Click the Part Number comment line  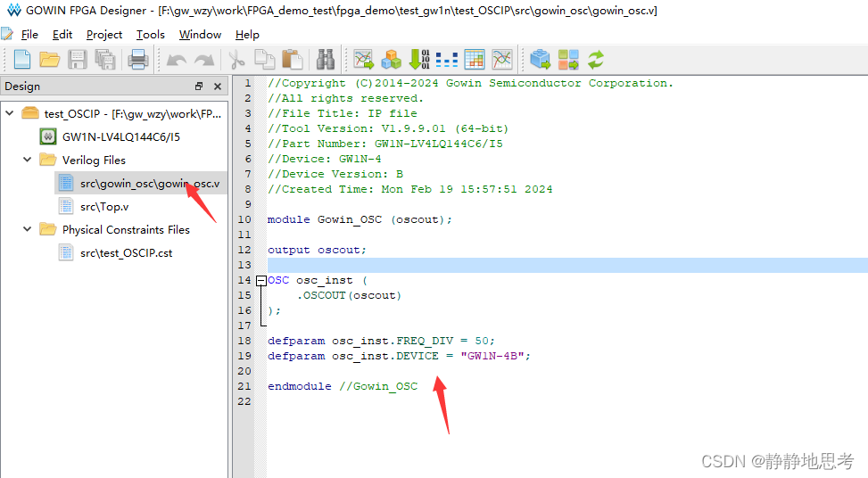coord(385,144)
